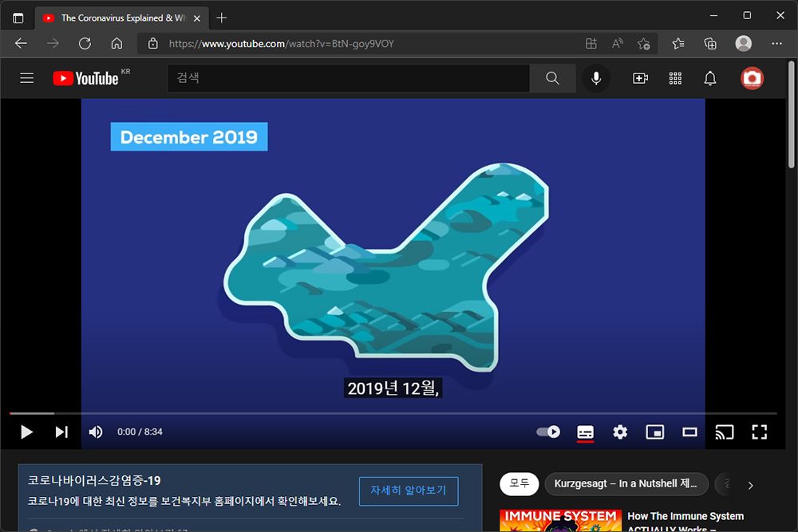This screenshot has width=798, height=532.
Task: Open Edge settings and more menu
Action: 776,44
